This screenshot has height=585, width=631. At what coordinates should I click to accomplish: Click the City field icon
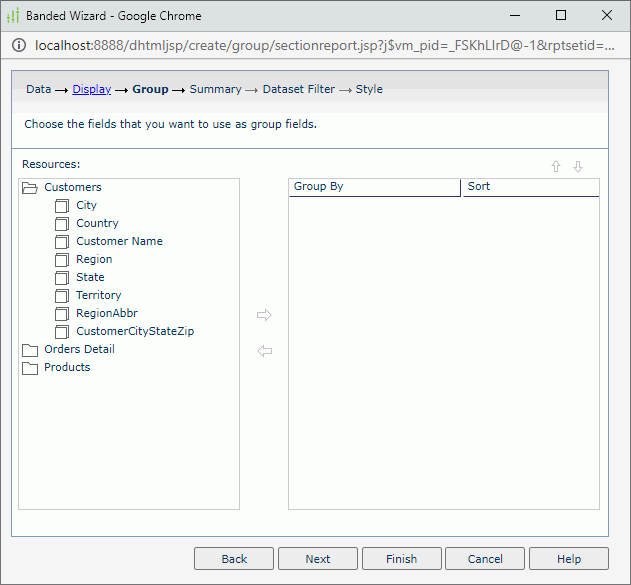[x=62, y=206]
